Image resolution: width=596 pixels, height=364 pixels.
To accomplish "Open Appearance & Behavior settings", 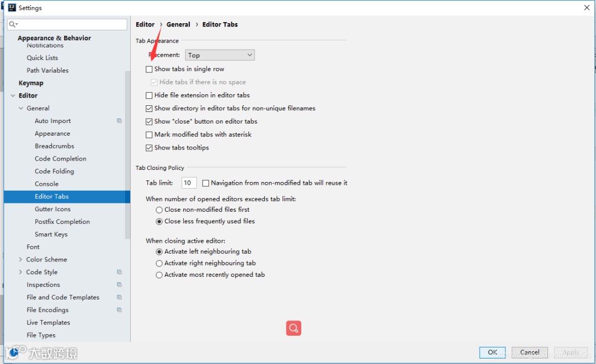I will 54,38.
